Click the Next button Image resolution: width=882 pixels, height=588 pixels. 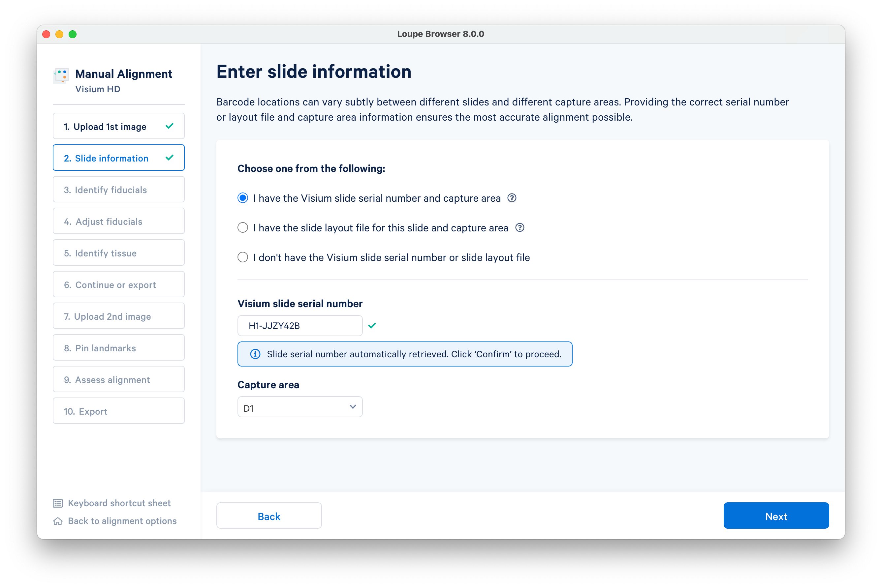pos(776,516)
